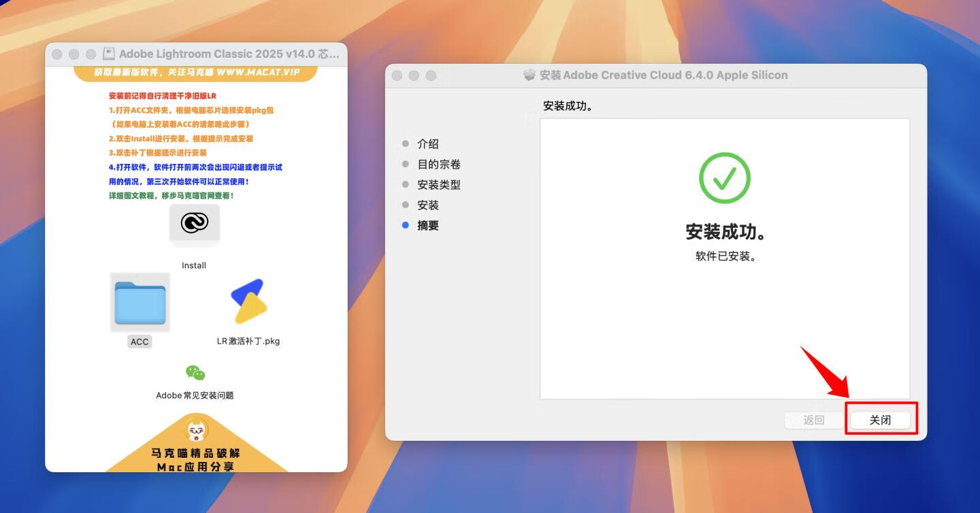Viewport: 980px width, 513px height.
Task: Click the 关闭 button in installer
Action: 881,420
